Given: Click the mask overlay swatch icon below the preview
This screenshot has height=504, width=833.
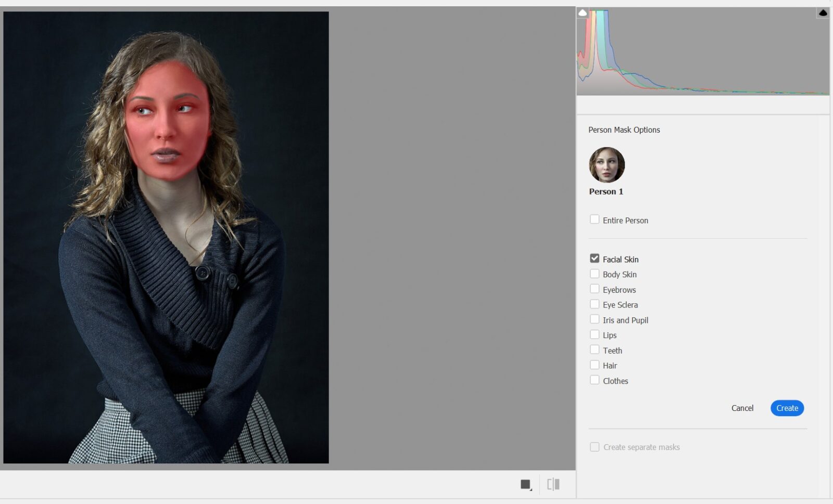Looking at the screenshot, I should [x=524, y=484].
